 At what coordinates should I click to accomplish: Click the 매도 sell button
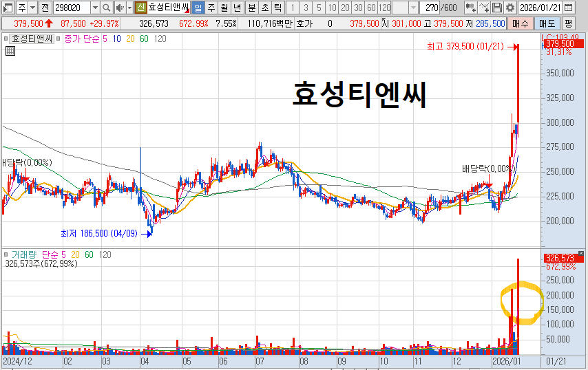547,23
